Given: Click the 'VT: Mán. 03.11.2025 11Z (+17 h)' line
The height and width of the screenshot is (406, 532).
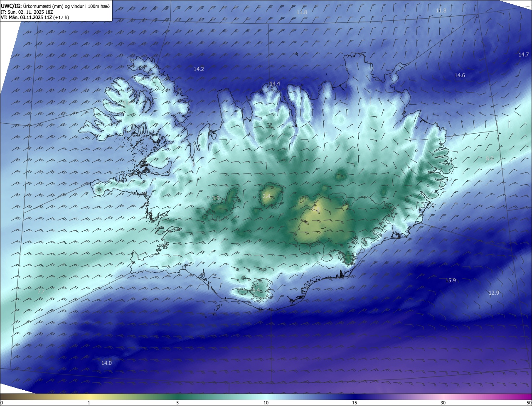Looking at the screenshot, I should tap(35, 17).
